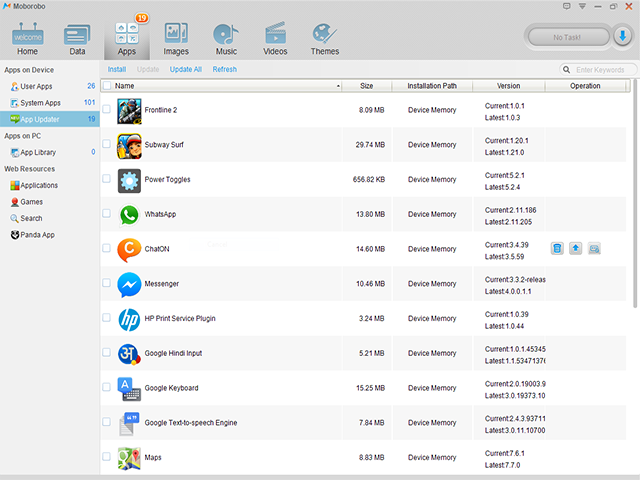This screenshot has height=480, width=640.
Task: Click Messenger latest version 4.0.0.1.1
Action: coord(508,291)
